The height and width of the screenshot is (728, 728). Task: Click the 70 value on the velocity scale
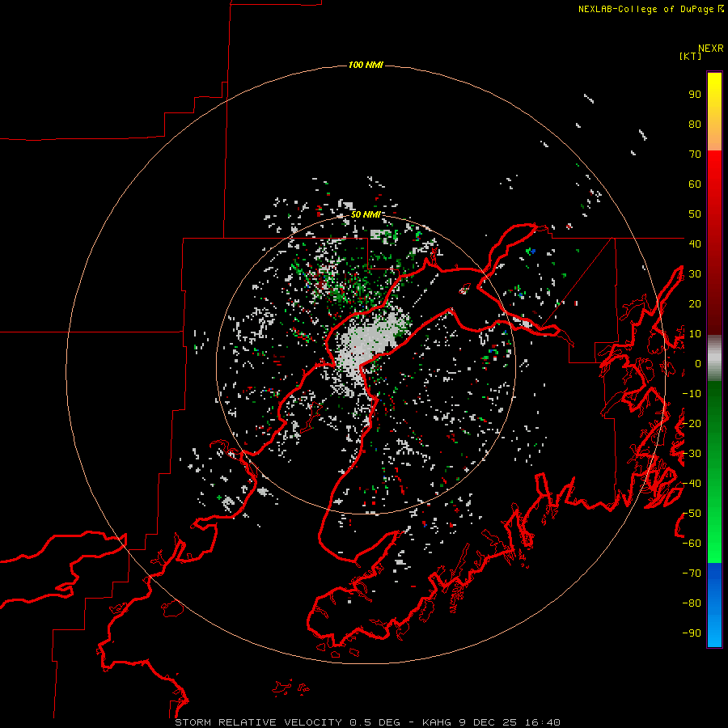(x=695, y=154)
